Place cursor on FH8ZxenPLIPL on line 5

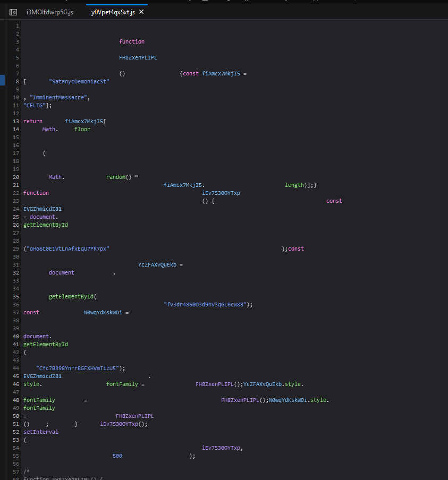[138, 57]
